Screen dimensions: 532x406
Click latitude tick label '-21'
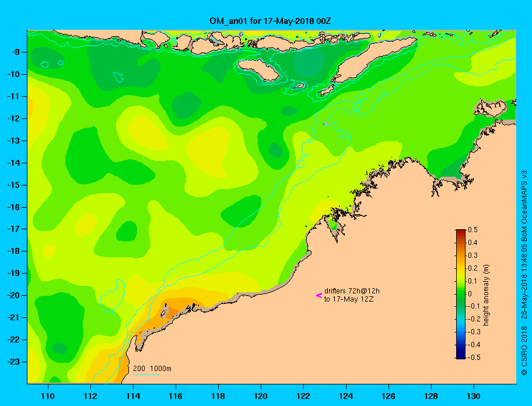click(x=13, y=317)
